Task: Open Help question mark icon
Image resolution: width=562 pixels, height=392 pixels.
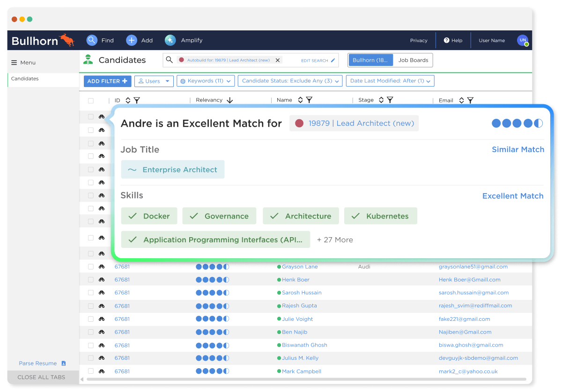Action: [x=446, y=40]
